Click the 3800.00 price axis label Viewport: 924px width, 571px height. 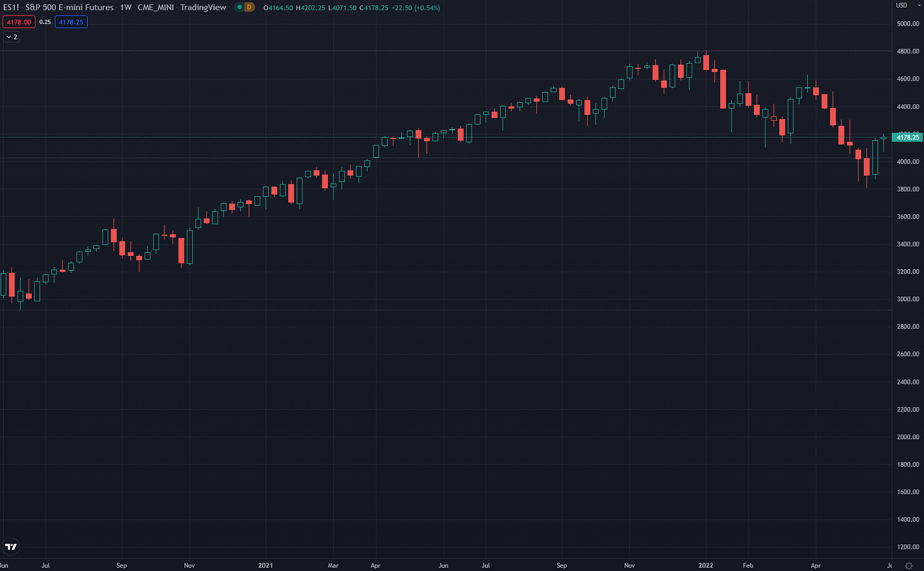907,189
